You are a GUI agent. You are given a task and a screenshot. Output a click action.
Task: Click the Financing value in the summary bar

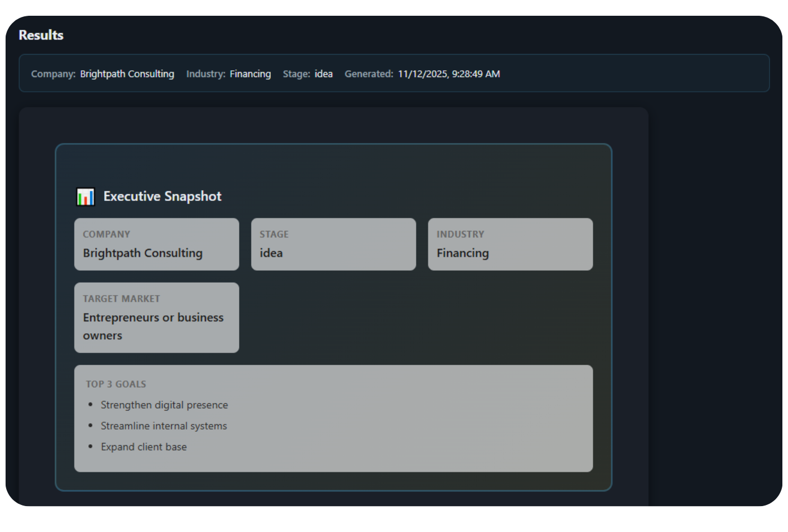[250, 74]
